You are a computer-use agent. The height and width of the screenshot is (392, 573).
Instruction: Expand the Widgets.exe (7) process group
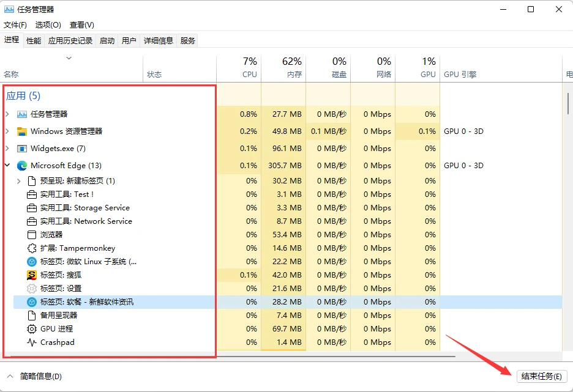[x=7, y=149]
